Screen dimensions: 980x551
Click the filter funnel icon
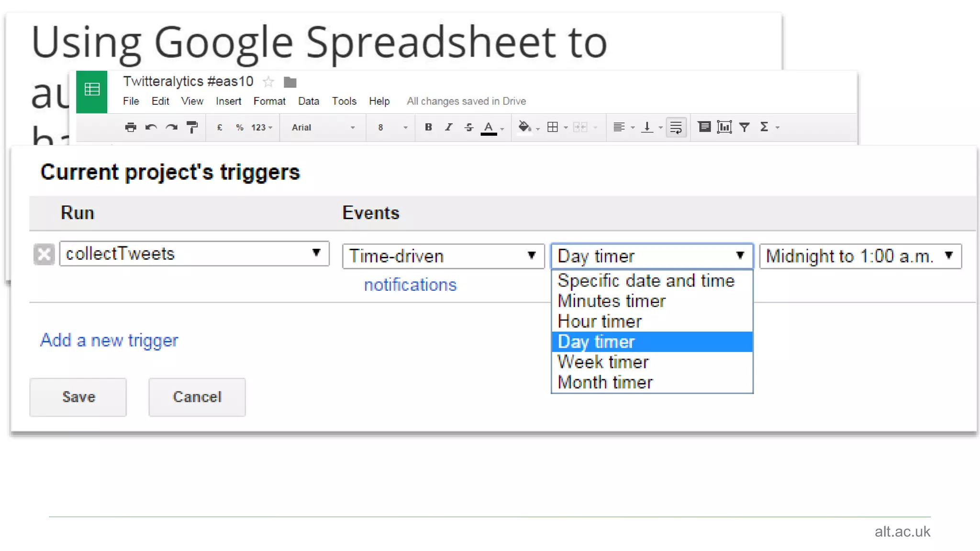pos(744,127)
